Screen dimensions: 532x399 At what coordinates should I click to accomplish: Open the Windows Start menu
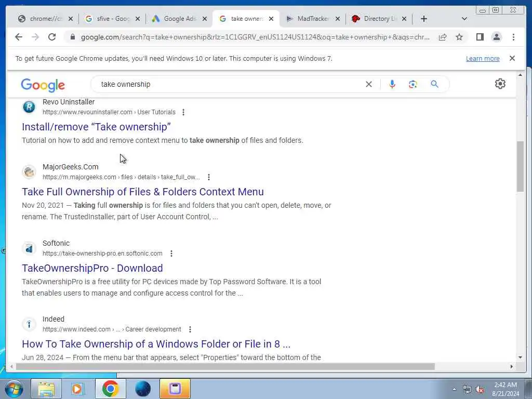(x=14, y=389)
